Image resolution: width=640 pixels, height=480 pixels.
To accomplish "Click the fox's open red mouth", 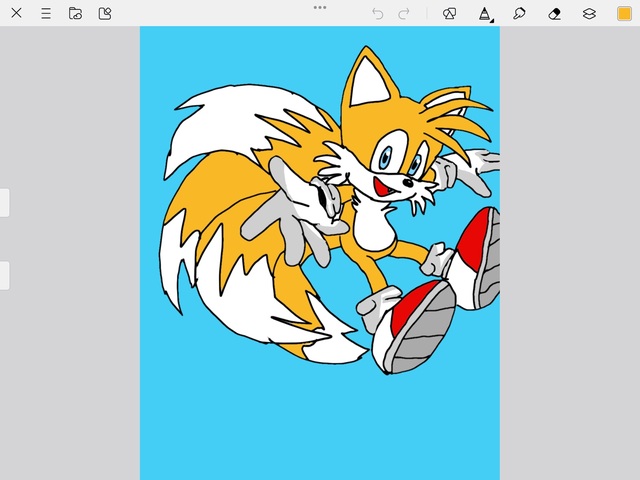I will (x=381, y=187).
